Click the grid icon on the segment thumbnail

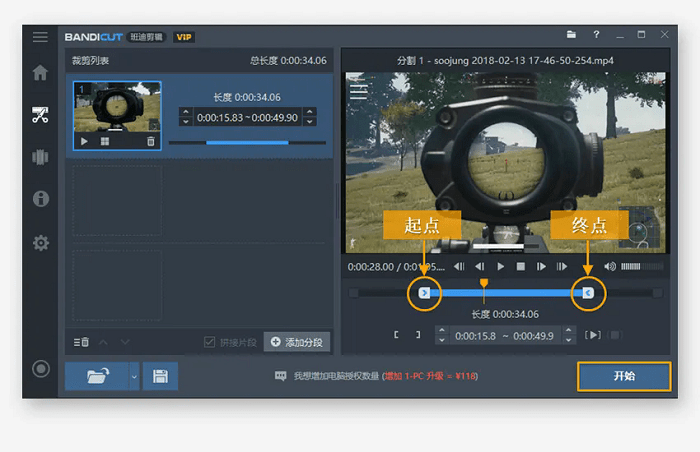(105, 141)
